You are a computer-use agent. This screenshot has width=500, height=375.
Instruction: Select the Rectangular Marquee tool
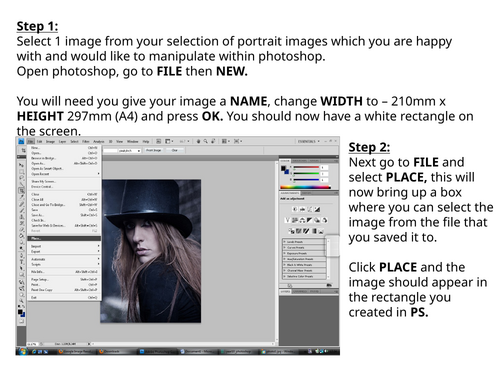coord(21,172)
